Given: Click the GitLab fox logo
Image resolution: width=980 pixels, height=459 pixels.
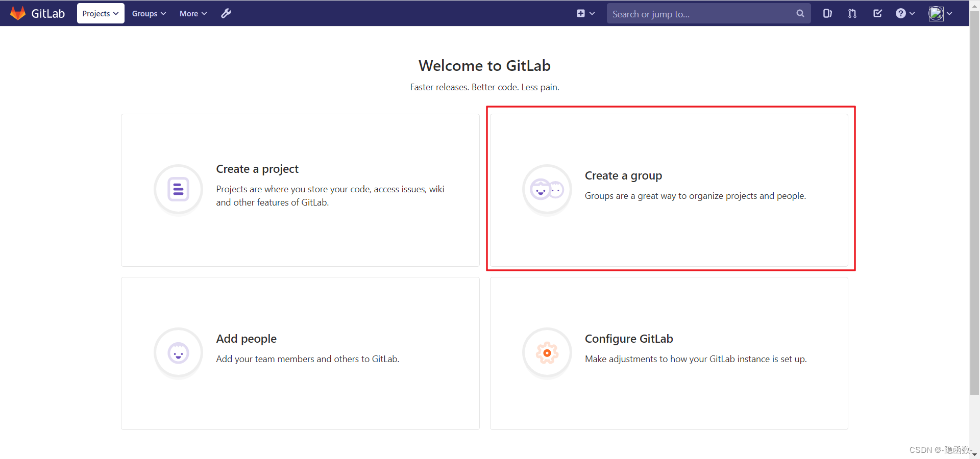Looking at the screenshot, I should pyautogui.click(x=18, y=13).
